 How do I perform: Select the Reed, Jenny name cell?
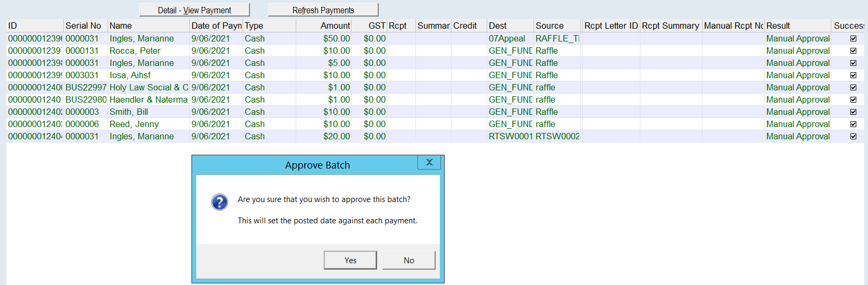click(148, 124)
